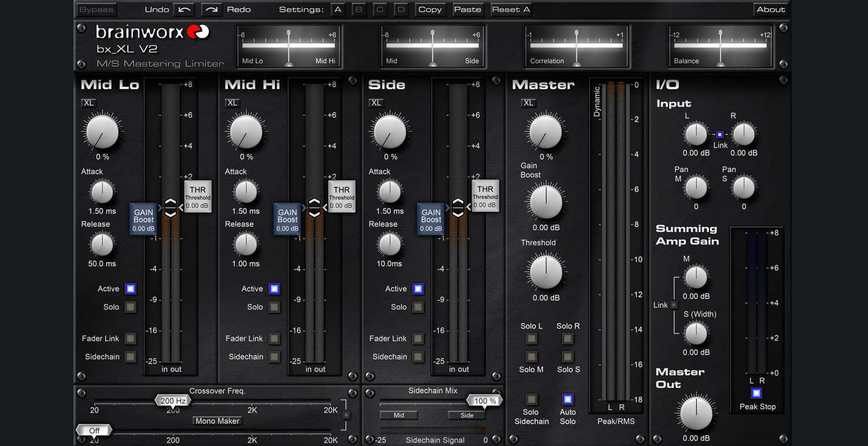Click the Mid Lo XL knob
Viewport: 868px width, 446px height.
[102, 131]
